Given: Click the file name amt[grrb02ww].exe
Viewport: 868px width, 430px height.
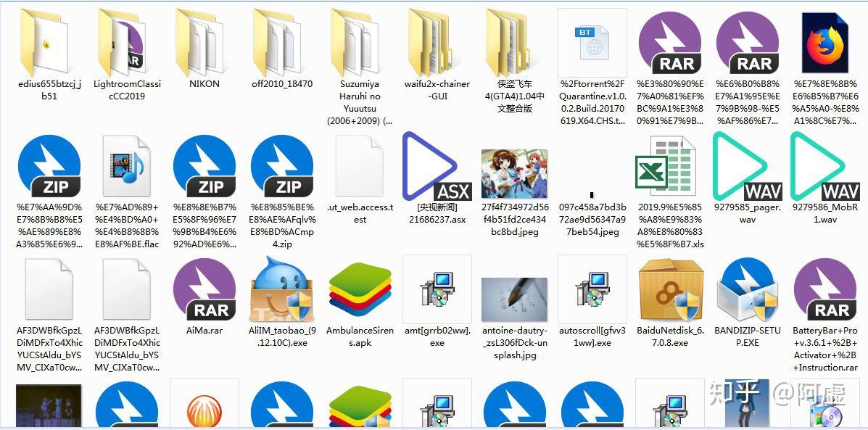Looking at the screenshot, I should [437, 336].
